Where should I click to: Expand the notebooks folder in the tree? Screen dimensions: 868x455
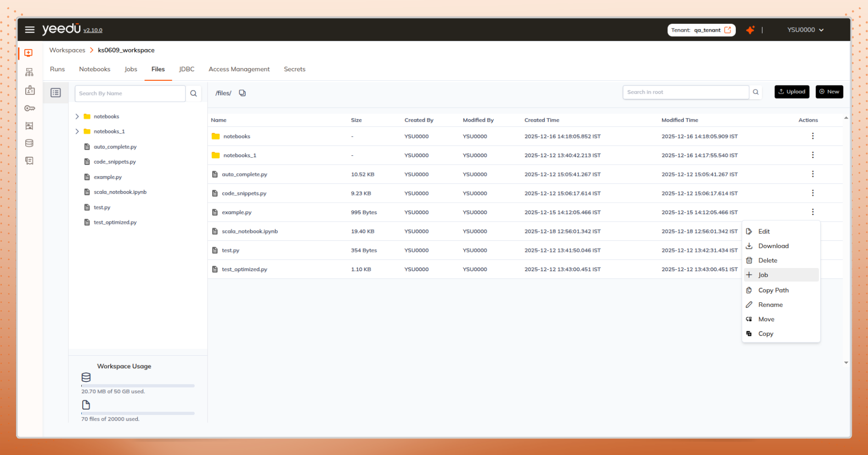pyautogui.click(x=77, y=116)
